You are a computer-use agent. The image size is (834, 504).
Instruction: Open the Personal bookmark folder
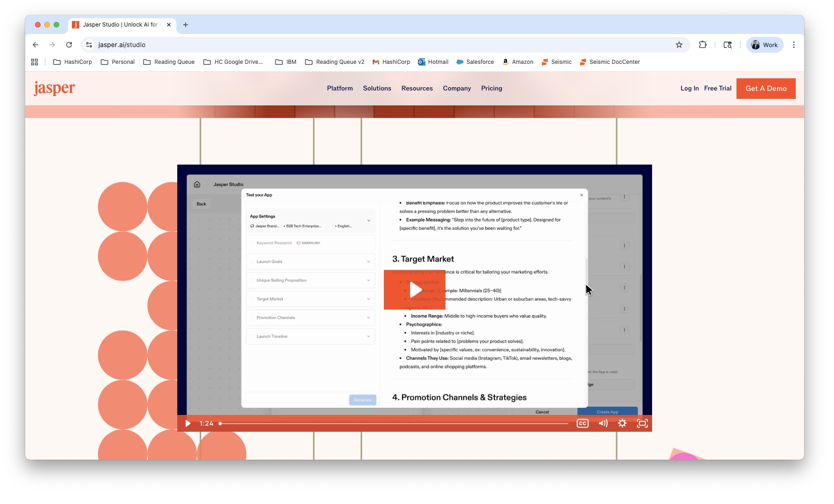pos(118,62)
